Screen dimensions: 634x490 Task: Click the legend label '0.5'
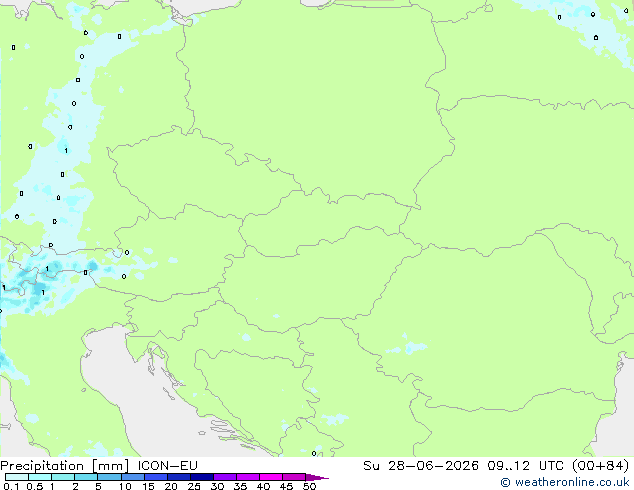[x=35, y=486]
